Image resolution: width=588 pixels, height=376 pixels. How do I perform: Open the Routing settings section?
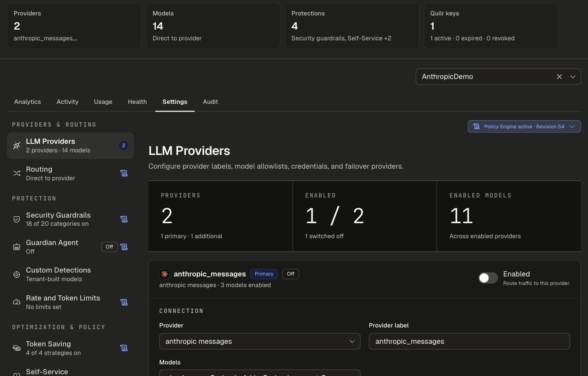tap(70, 173)
